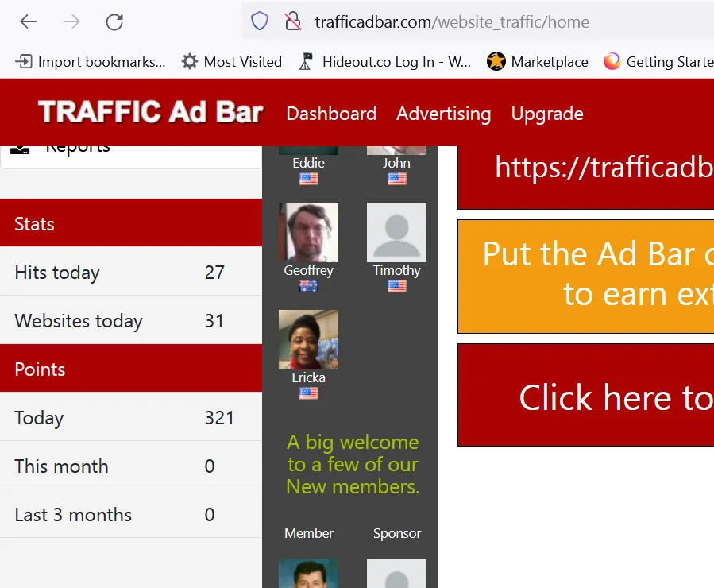Click the Stats section header
714x588 pixels.
point(131,223)
